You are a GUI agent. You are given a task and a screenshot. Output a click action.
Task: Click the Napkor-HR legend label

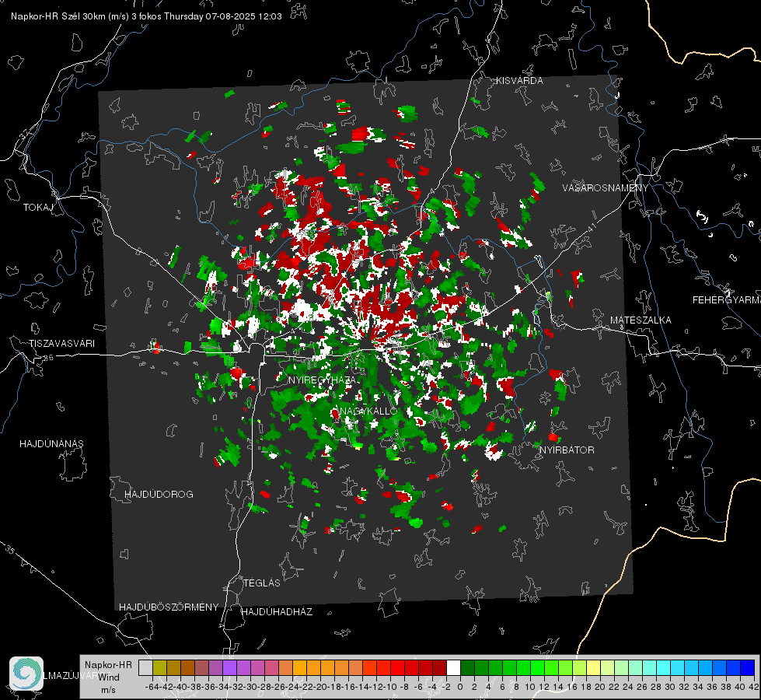click(108, 665)
